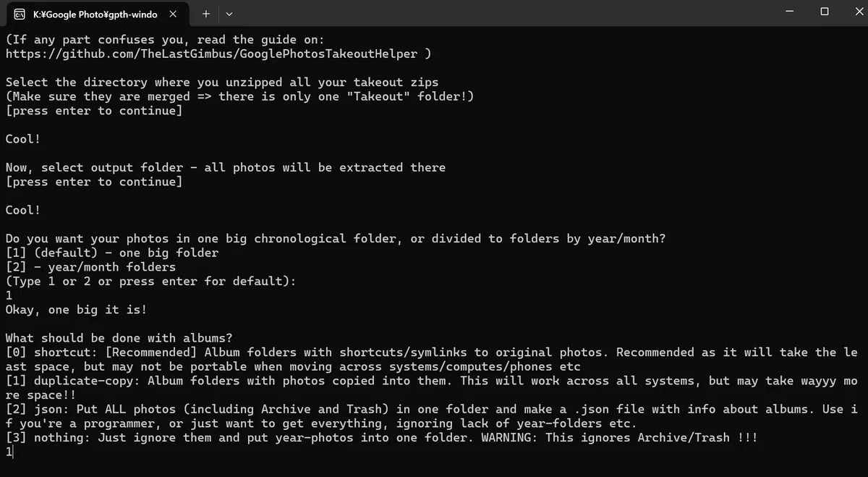Click the first '[press enter to continue]' line
Screen dimensions: 868x477
pos(94,111)
